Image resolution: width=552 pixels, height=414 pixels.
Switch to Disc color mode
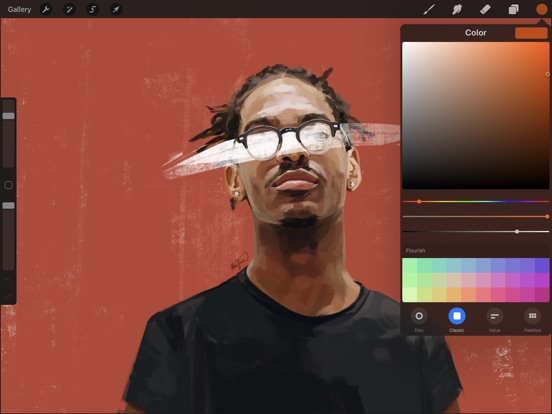coord(419,320)
